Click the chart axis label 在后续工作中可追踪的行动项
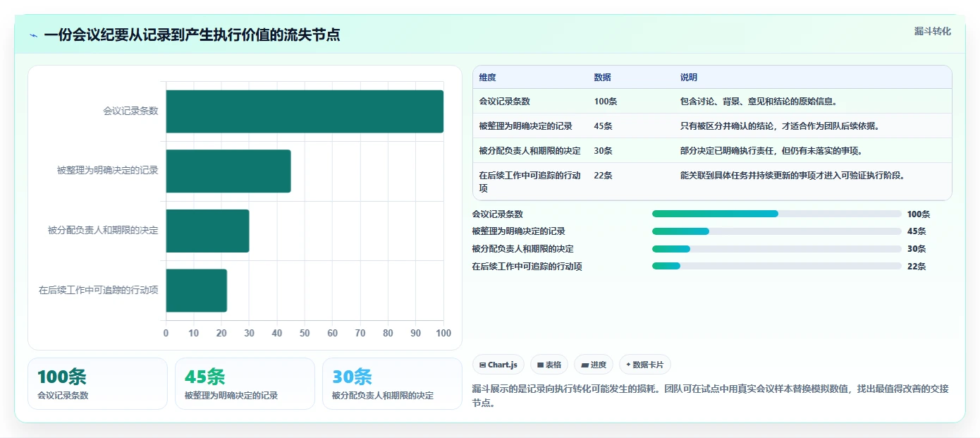This screenshot has width=980, height=438. coord(99,290)
